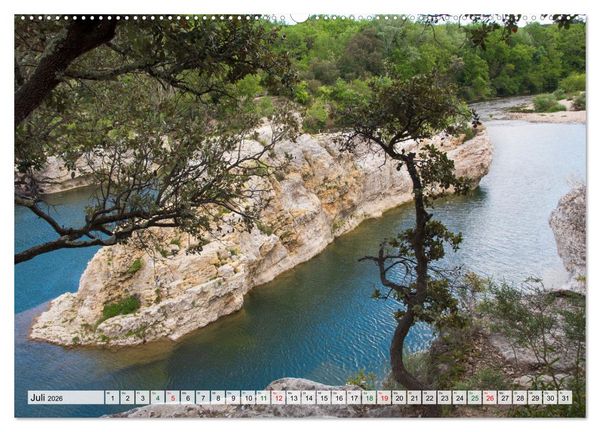Select day 14 in the date row
The image size is (600, 432).
click(x=308, y=398)
